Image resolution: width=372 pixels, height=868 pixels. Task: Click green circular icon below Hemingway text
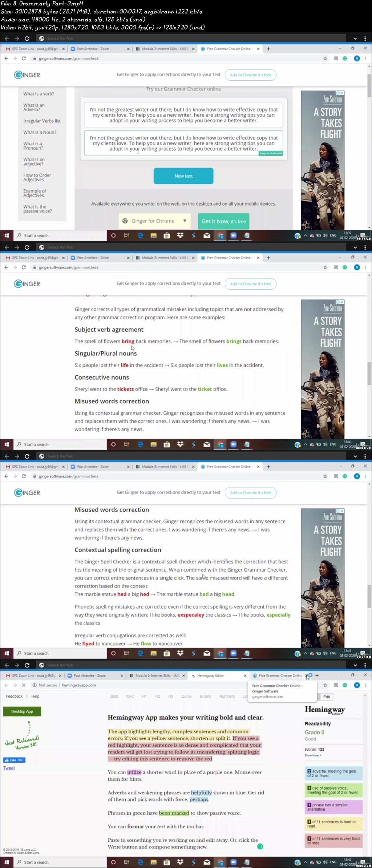(x=260, y=846)
